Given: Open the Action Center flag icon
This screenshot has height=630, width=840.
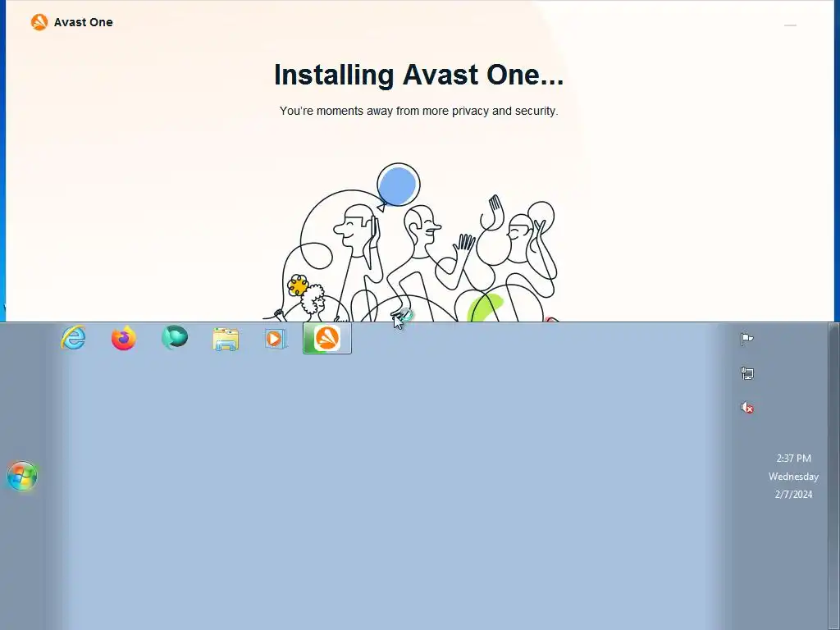Looking at the screenshot, I should pos(746,339).
